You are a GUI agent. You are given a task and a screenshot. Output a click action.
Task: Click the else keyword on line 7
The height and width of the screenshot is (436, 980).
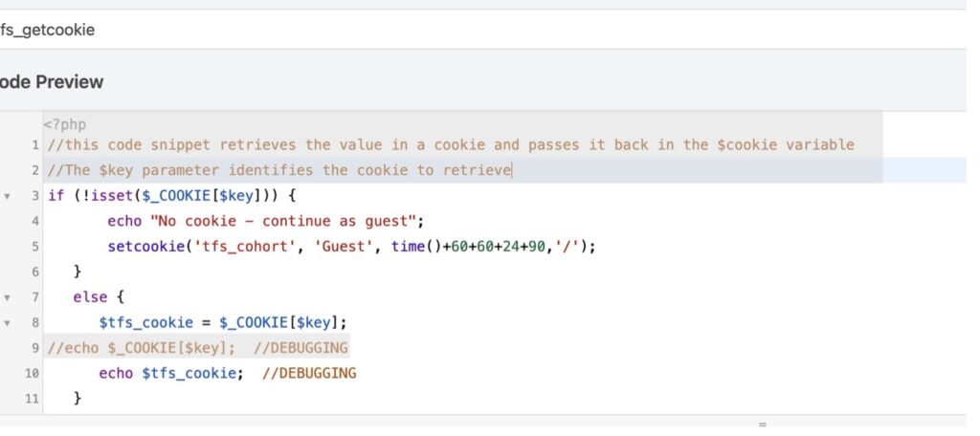[90, 297]
